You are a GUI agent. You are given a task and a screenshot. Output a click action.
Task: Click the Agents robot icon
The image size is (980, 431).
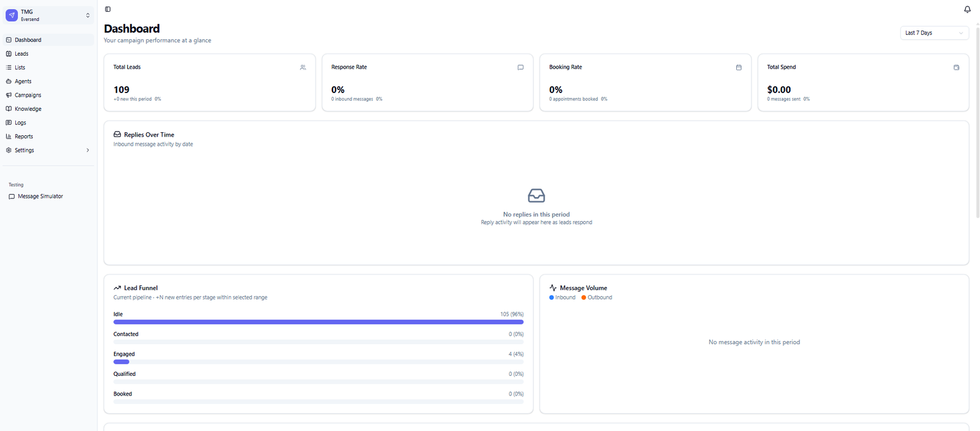[9, 81]
